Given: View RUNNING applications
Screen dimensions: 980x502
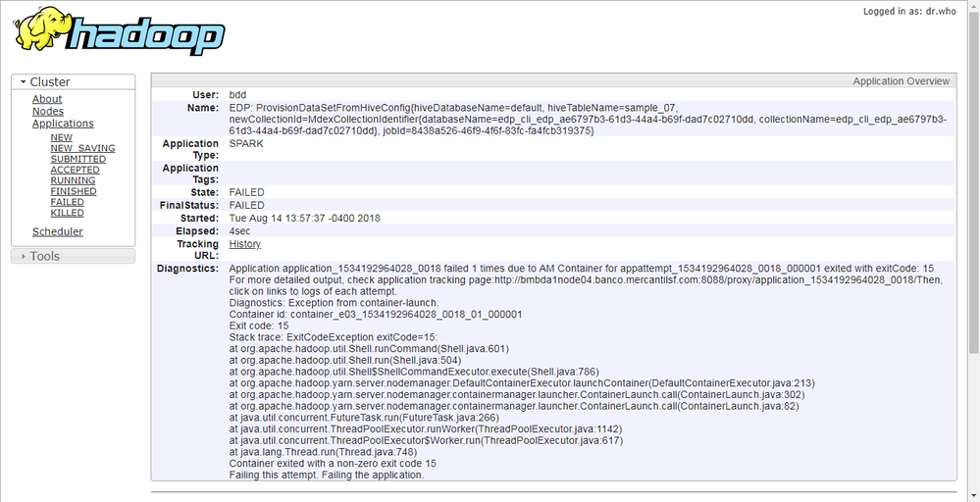Looking at the screenshot, I should 74,180.
